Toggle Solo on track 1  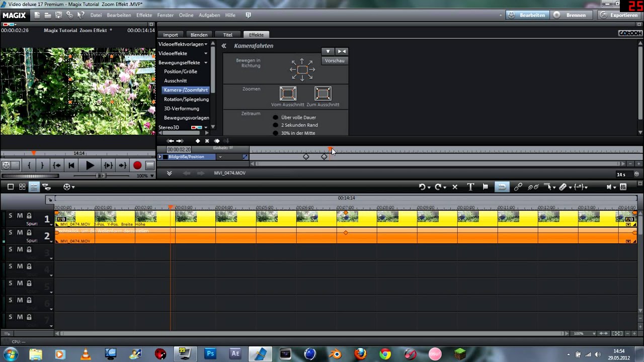(10, 216)
